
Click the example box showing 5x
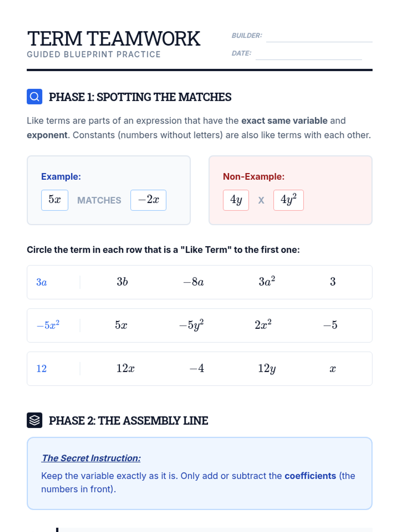pos(55,200)
